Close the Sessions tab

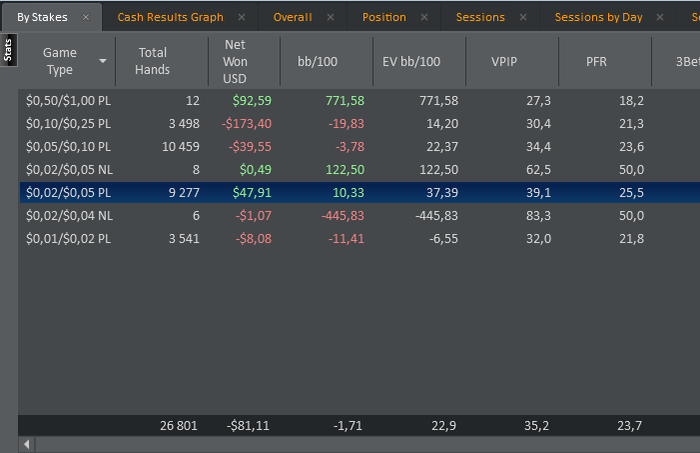[x=524, y=17]
